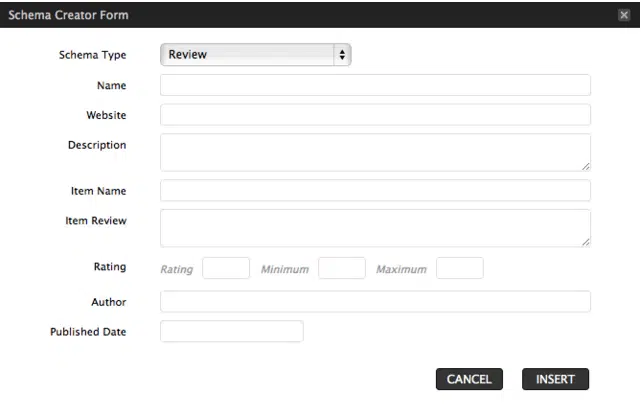The height and width of the screenshot is (405, 641).
Task: Click the up-down arrows of Schema Type selector
Action: pos(342,55)
